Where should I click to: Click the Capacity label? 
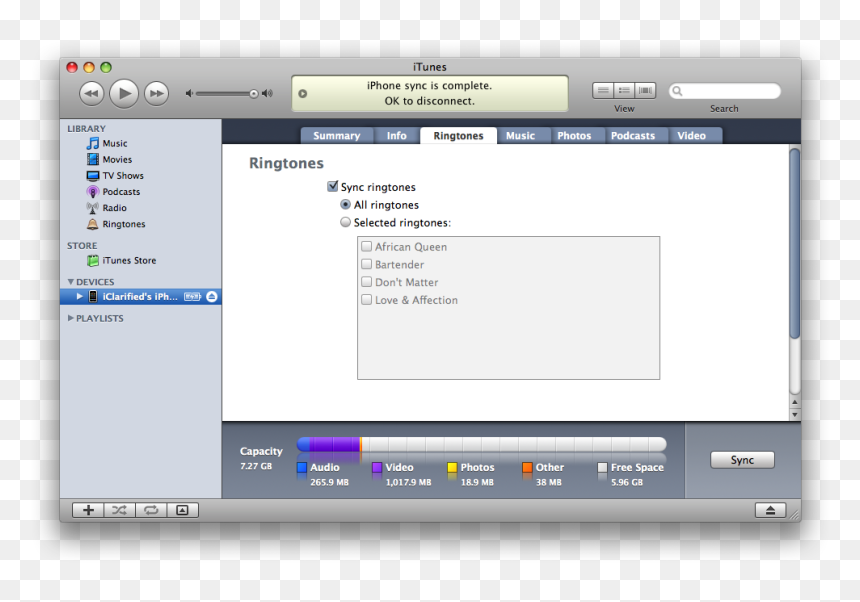(261, 451)
